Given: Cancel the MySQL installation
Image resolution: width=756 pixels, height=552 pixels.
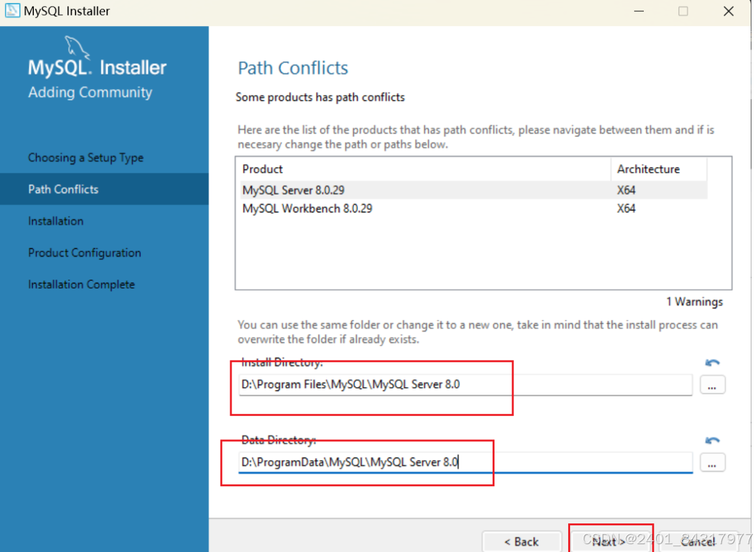Looking at the screenshot, I should click(698, 542).
